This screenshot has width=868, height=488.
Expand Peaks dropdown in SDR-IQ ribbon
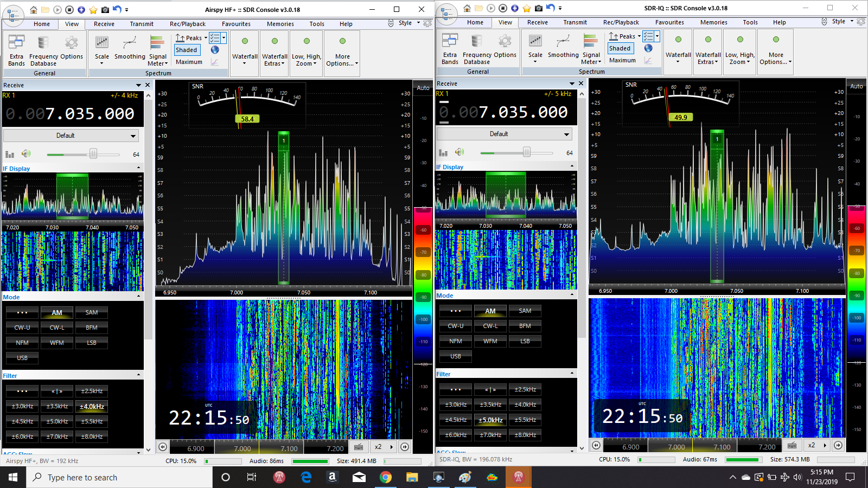coord(639,36)
